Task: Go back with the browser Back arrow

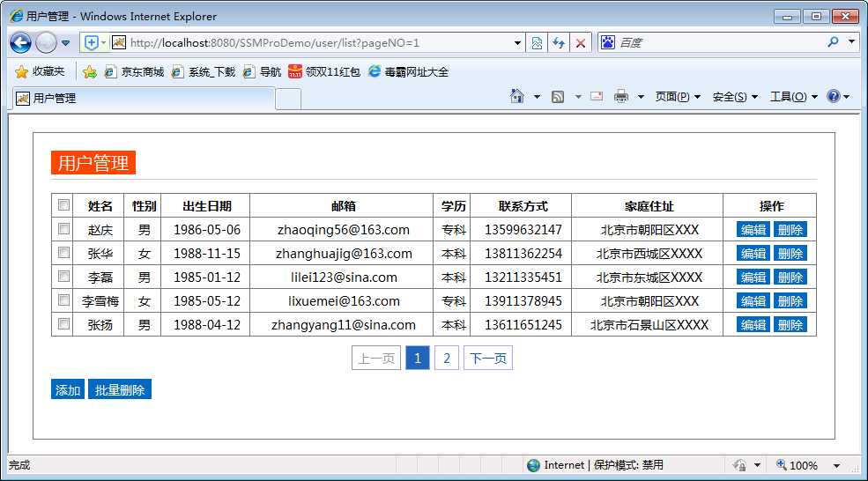Action: pyautogui.click(x=20, y=42)
